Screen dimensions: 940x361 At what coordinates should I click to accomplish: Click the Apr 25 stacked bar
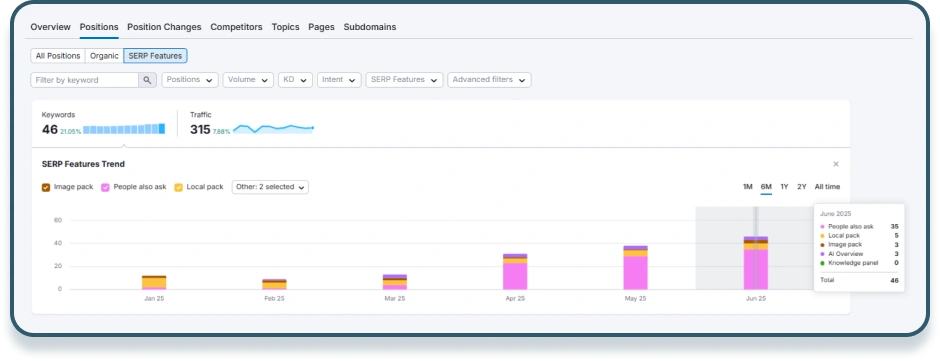pos(516,272)
